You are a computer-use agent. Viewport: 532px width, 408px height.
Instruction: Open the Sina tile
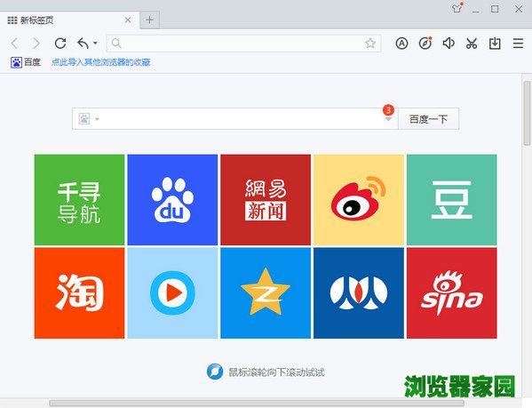[451, 293]
